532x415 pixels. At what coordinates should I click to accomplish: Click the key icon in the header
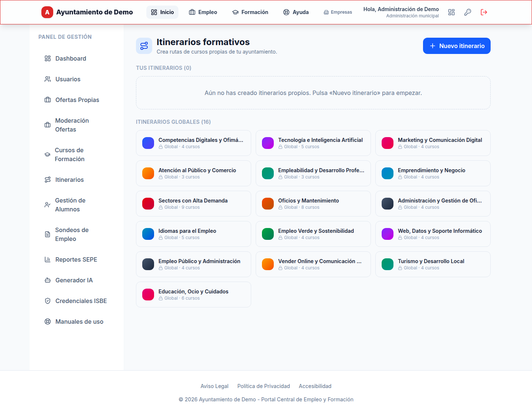point(468,12)
